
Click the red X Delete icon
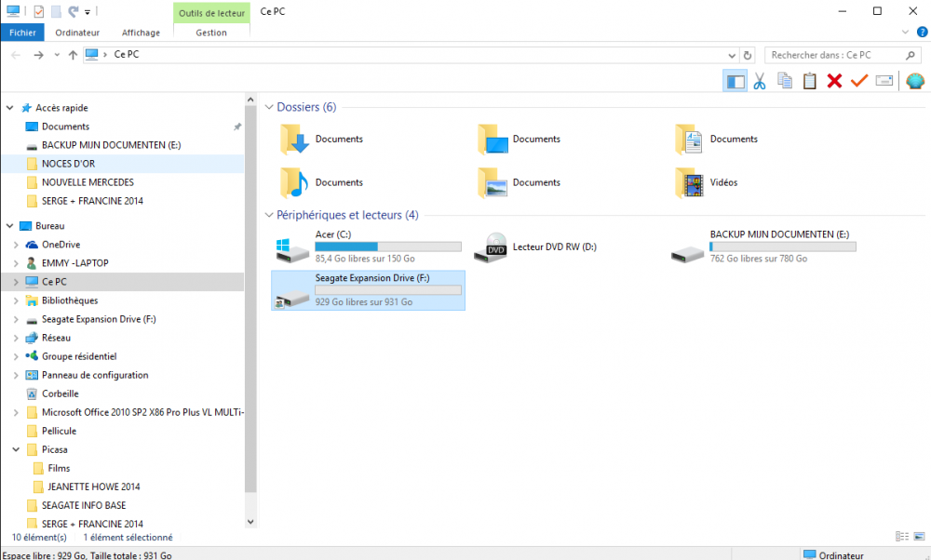834,81
